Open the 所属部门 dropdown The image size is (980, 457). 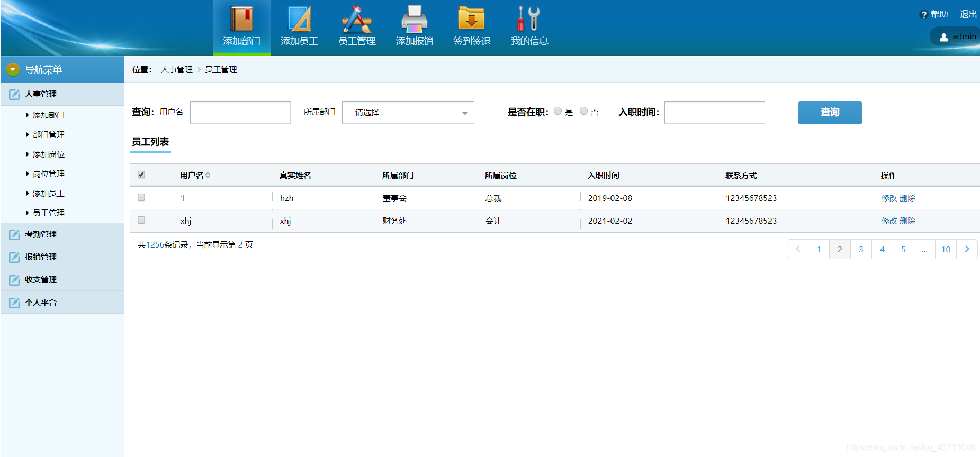(408, 112)
